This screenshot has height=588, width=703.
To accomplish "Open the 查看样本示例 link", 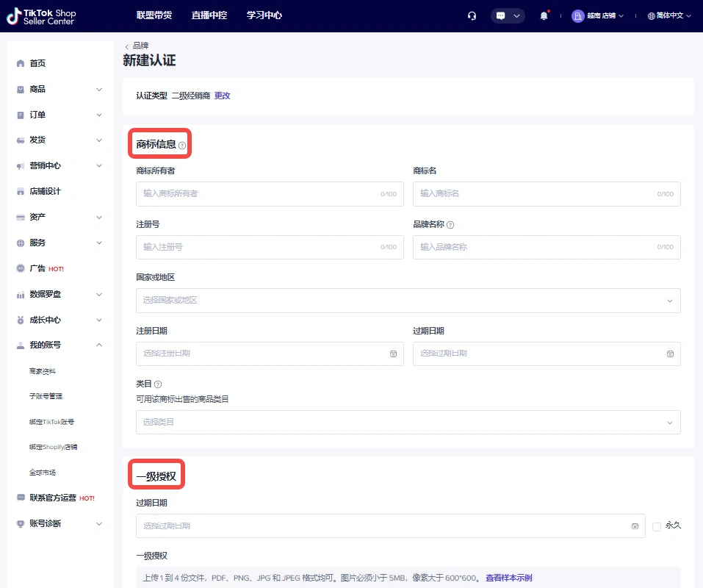I will (x=508, y=578).
